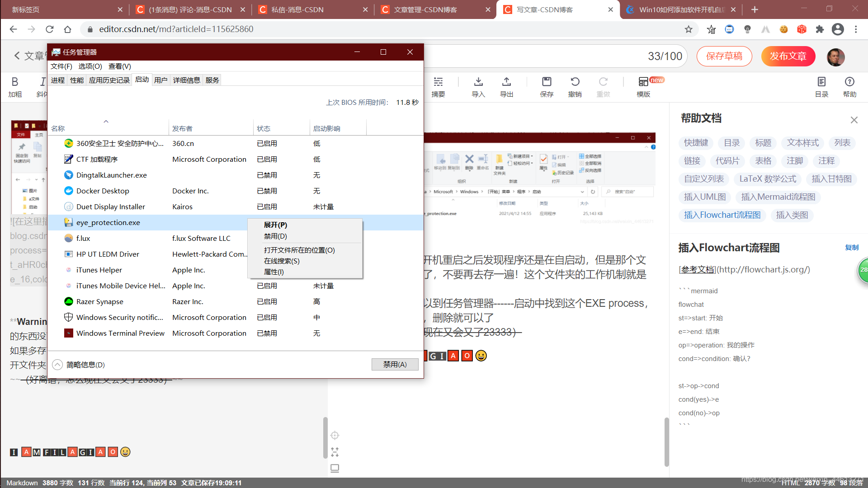Screen dimensions: 868x488
Task: Click the browser reload icon
Action: pyautogui.click(x=50, y=29)
